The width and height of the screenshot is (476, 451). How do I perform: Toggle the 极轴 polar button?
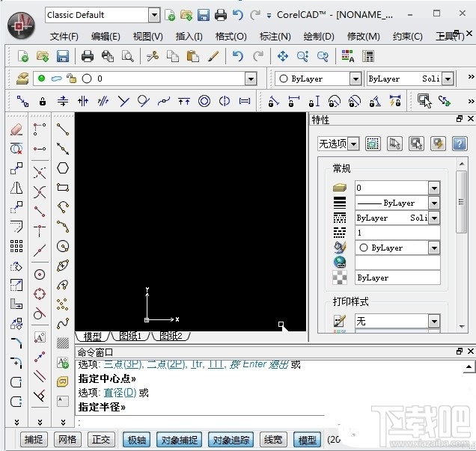coord(137,440)
